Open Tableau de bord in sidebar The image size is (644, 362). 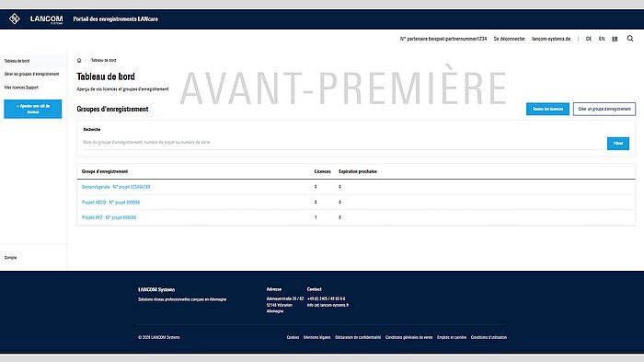click(x=17, y=61)
